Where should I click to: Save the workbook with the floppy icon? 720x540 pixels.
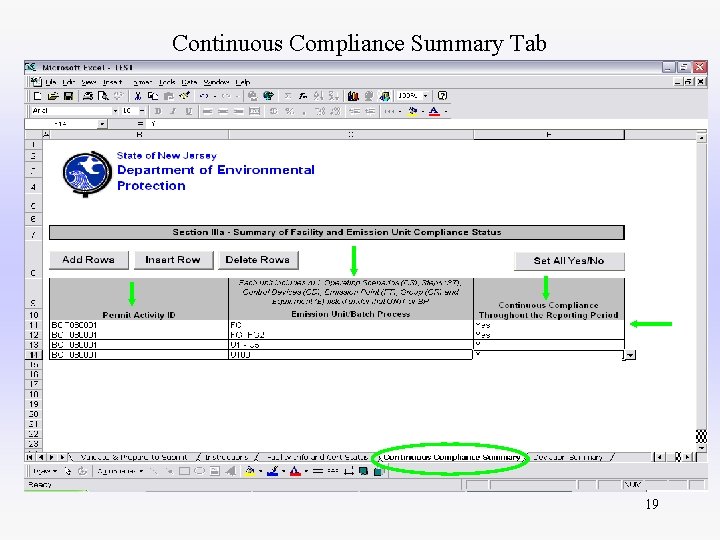(68, 96)
